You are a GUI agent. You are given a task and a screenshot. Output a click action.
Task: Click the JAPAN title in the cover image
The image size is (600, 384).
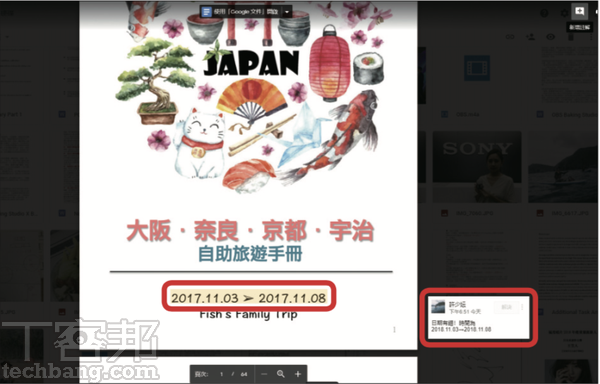(252, 63)
